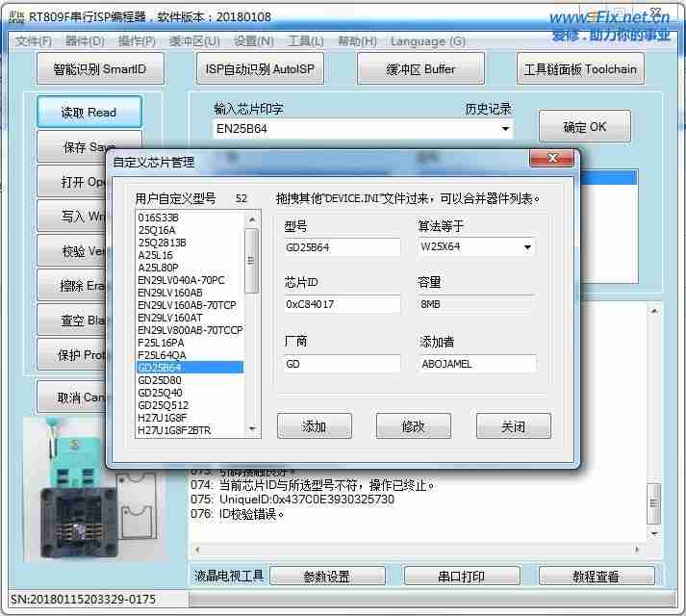The height and width of the screenshot is (616, 686).
Task: Open the 设置(N) menu
Action: click(254, 41)
